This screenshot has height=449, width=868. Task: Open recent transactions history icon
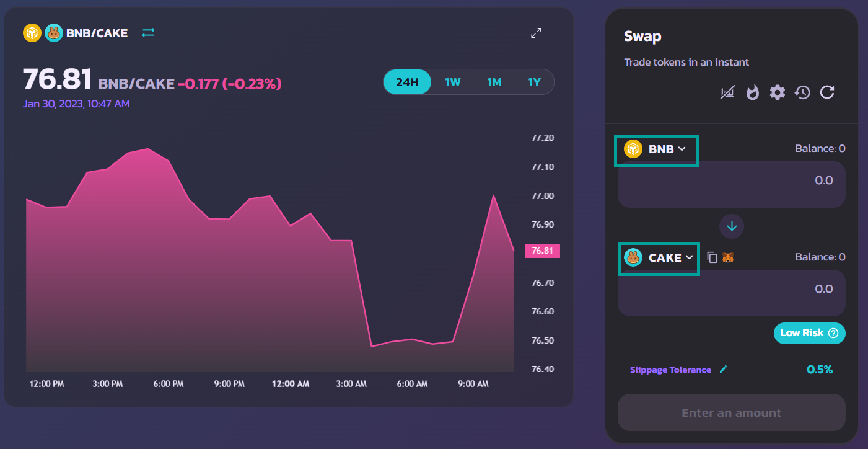click(802, 93)
